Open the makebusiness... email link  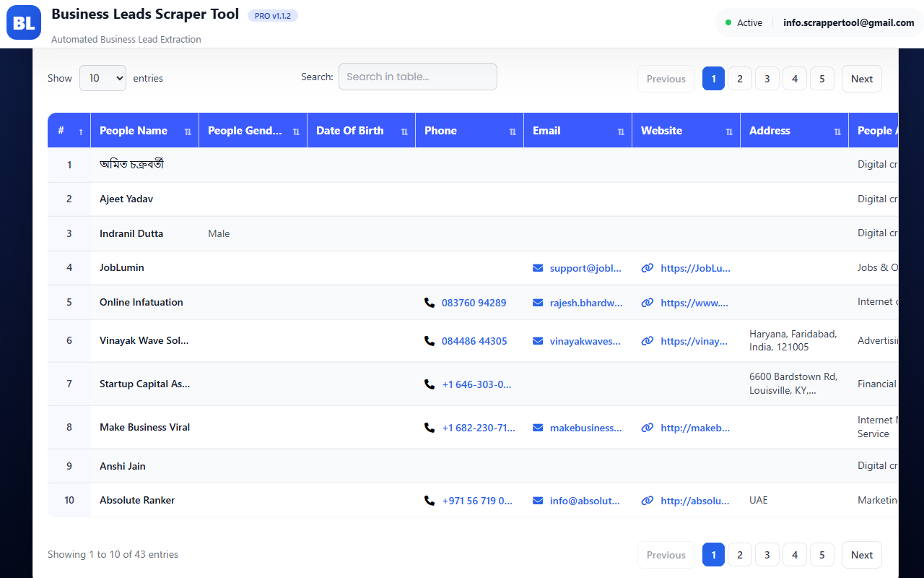coord(586,428)
